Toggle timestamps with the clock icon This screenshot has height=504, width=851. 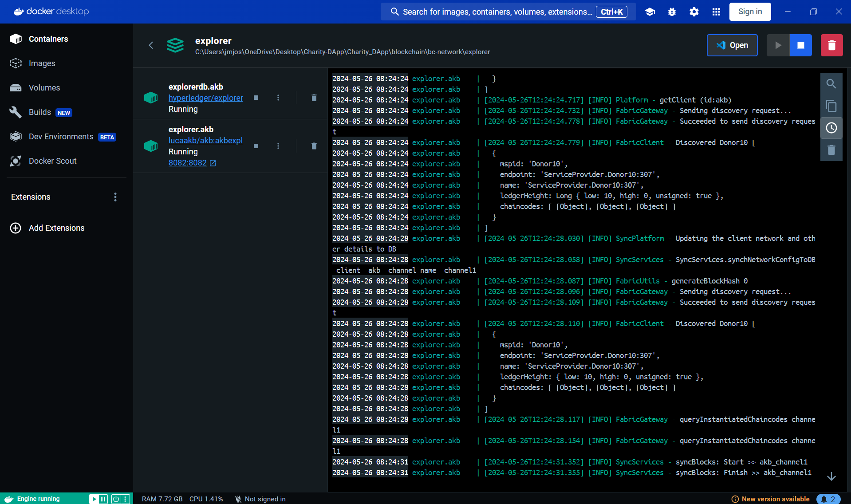[x=831, y=128]
